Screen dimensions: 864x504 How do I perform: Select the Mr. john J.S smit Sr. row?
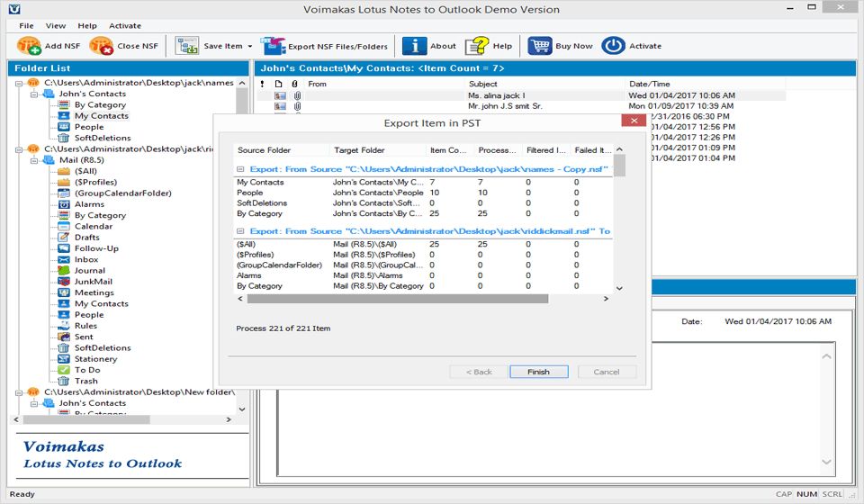point(521,106)
